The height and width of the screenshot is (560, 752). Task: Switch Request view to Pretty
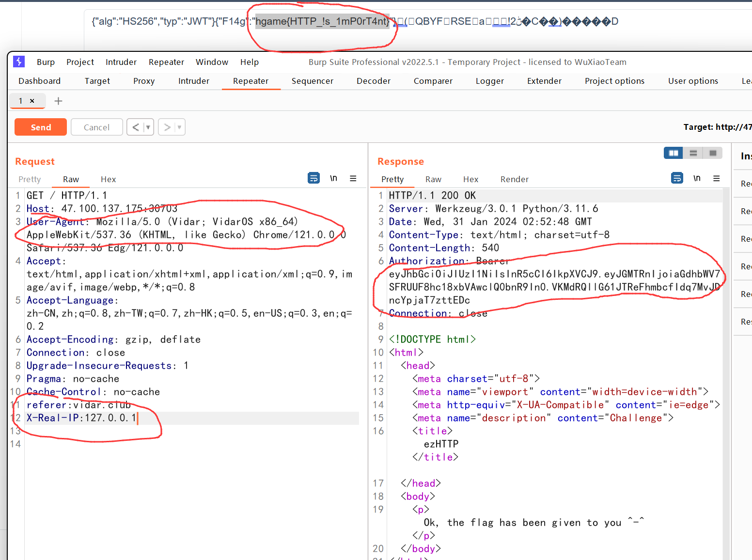[30, 179]
